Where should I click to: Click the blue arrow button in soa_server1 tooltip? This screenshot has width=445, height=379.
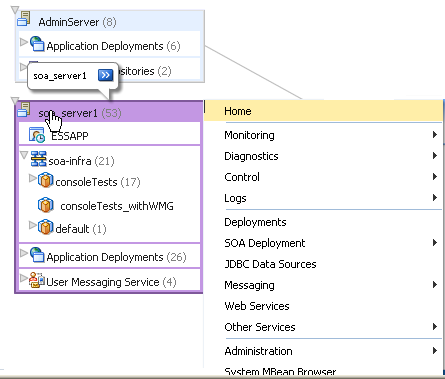pos(105,75)
